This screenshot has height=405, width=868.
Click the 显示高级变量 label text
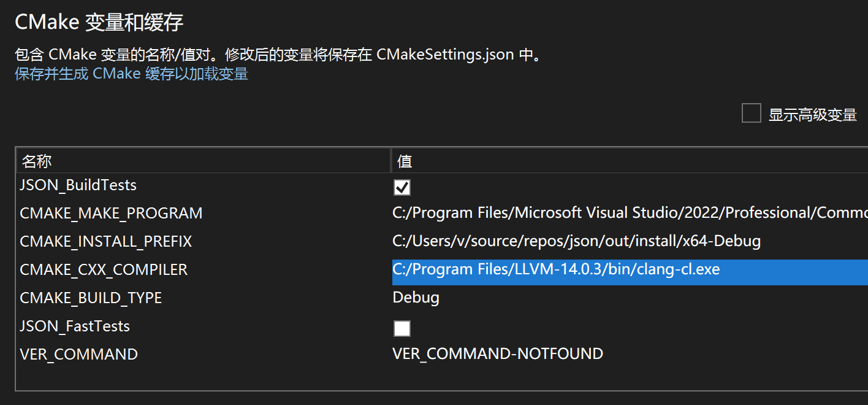(813, 115)
